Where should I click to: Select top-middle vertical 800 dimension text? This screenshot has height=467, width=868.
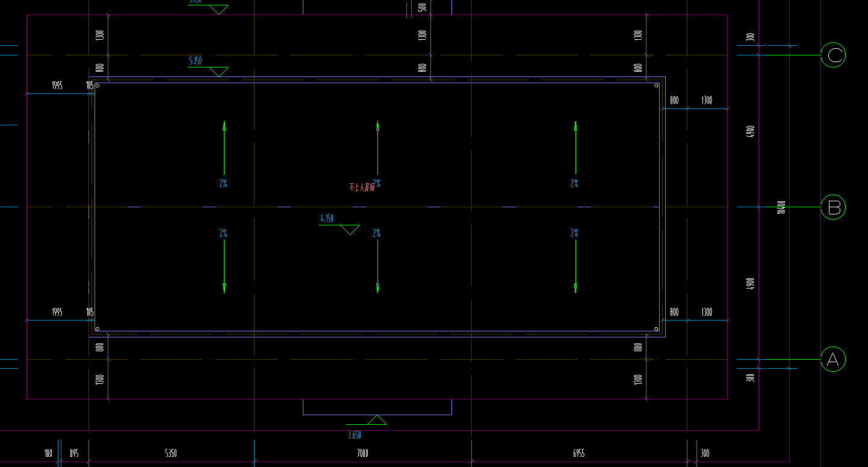pos(422,68)
